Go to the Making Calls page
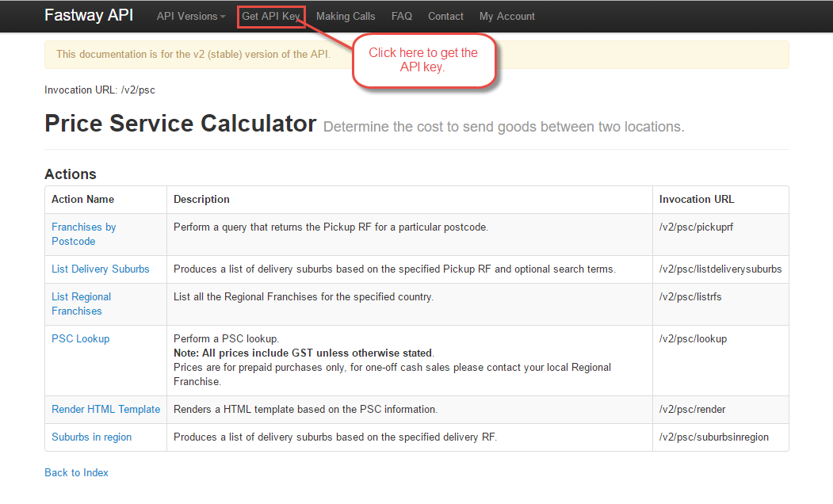 (346, 17)
